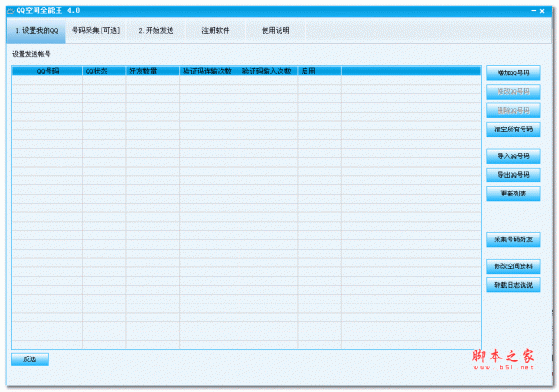The height and width of the screenshot is (392, 559).
Task: Refresh via the 更新列表 button
Action: tap(513, 194)
